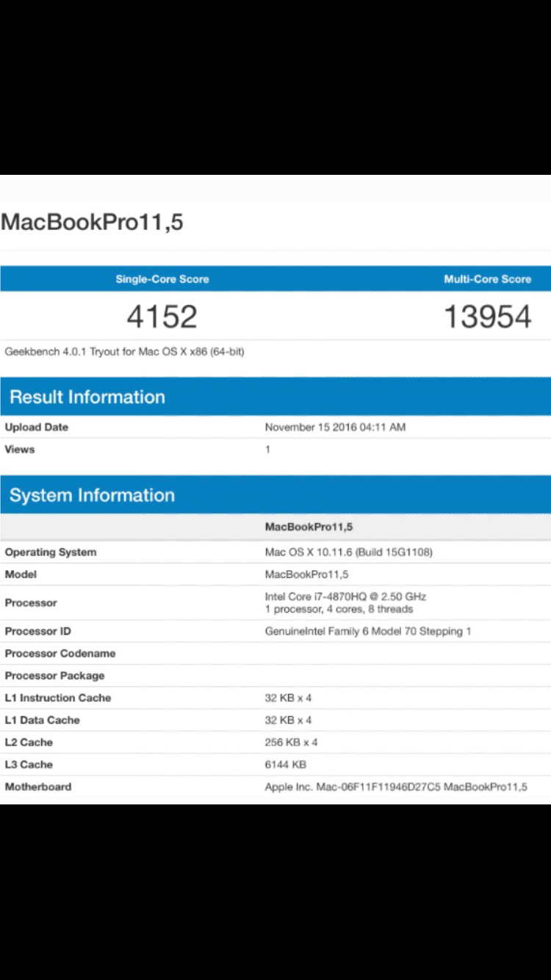Click the Geekbench 4.0.1 Tryout version line
The width and height of the screenshot is (551, 980).
pyautogui.click(x=124, y=352)
